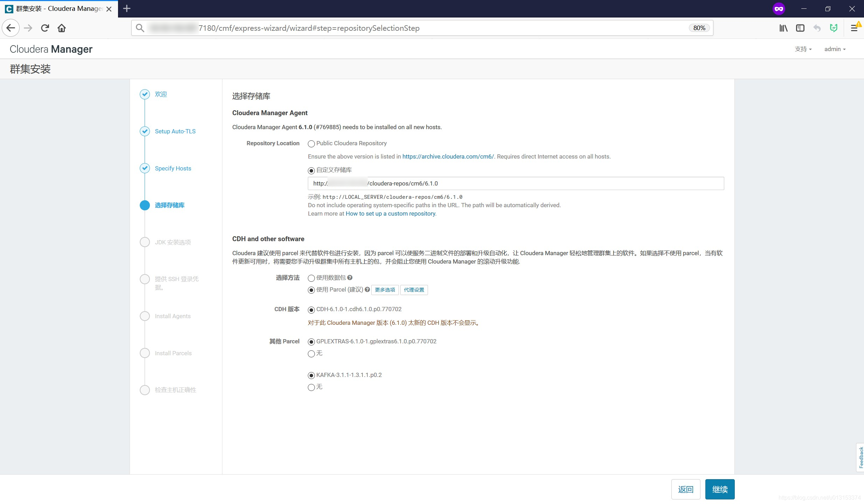The image size is (864, 504).
Task: Click the 80% zoom level indicator
Action: [699, 28]
